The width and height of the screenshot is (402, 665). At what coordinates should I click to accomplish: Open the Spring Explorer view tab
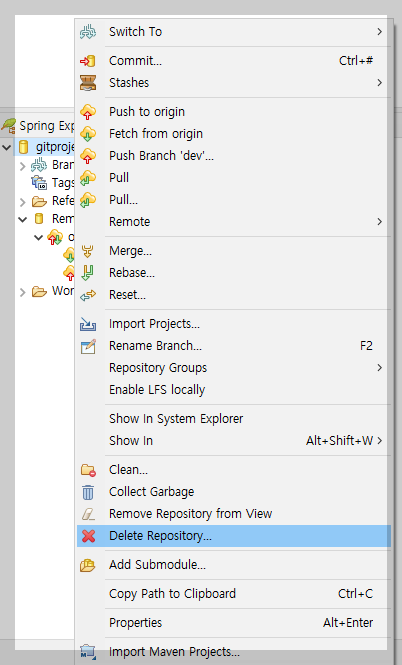click(38, 126)
